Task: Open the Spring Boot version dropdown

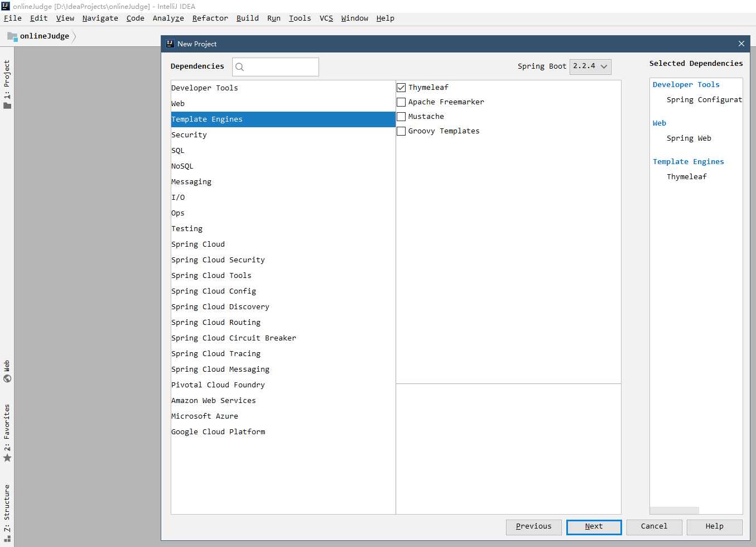Action: (590, 66)
